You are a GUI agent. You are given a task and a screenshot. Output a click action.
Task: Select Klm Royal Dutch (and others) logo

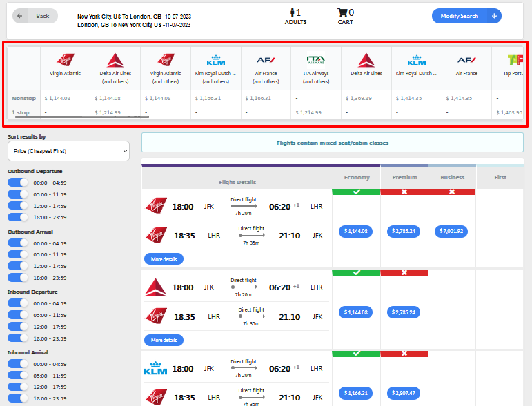tap(216, 61)
